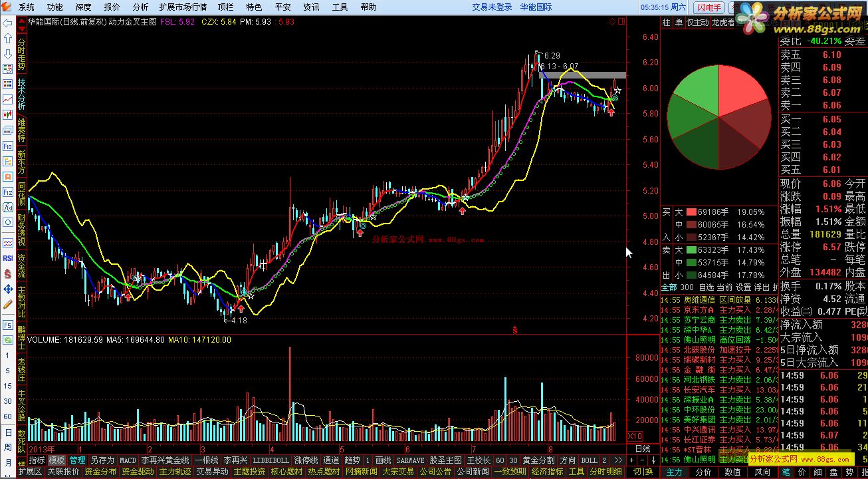868x479 pixels.
Task: Click the F10 company info icon
Action: pyautogui.click(x=7, y=146)
